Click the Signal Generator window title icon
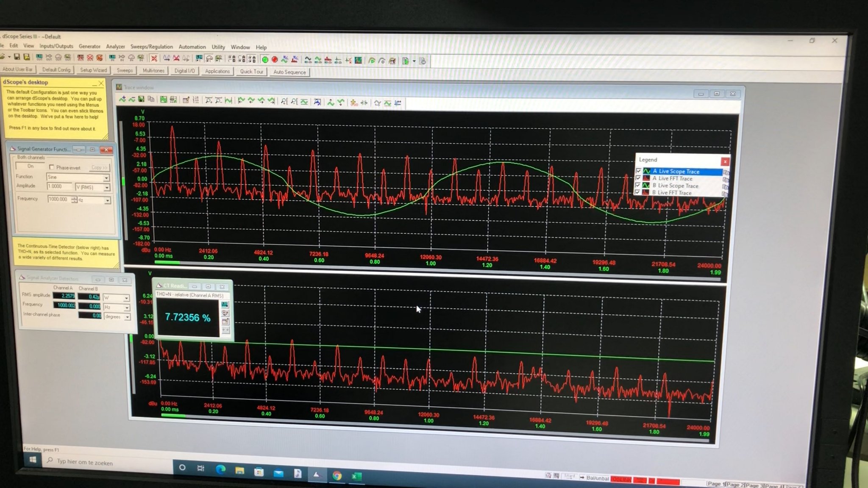This screenshot has width=868, height=488. pyautogui.click(x=13, y=149)
